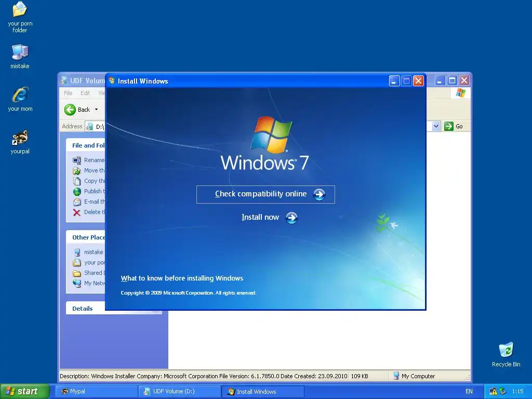Open 'your porn folder' link in Other Places

pos(95,262)
